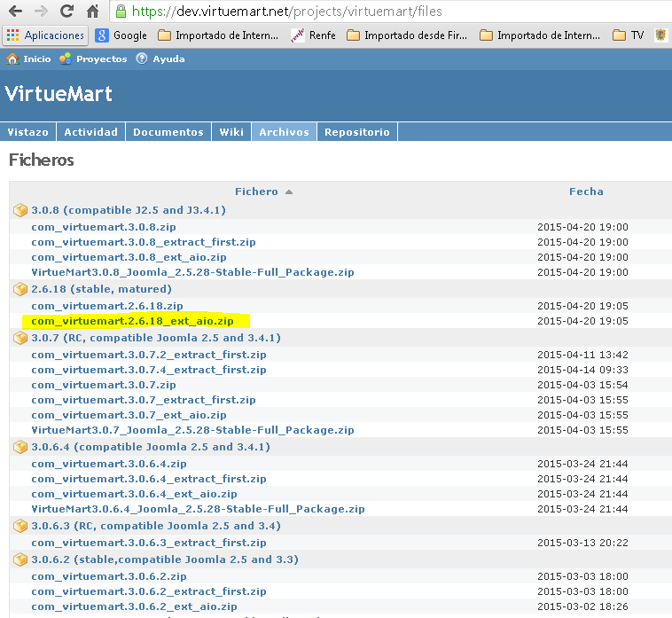Screen dimensions: 672x618
Task: Click the package icon for version 3.0.6.4
Action: pos(20,447)
